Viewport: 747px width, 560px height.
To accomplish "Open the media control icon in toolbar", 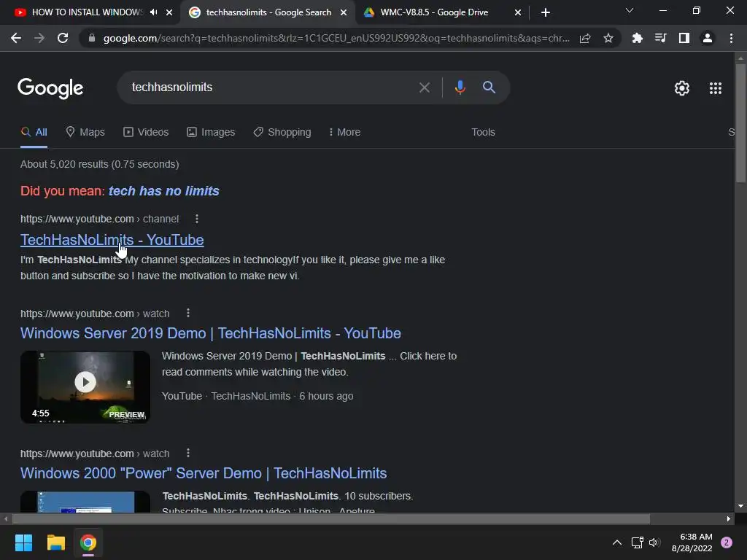I will click(x=660, y=38).
